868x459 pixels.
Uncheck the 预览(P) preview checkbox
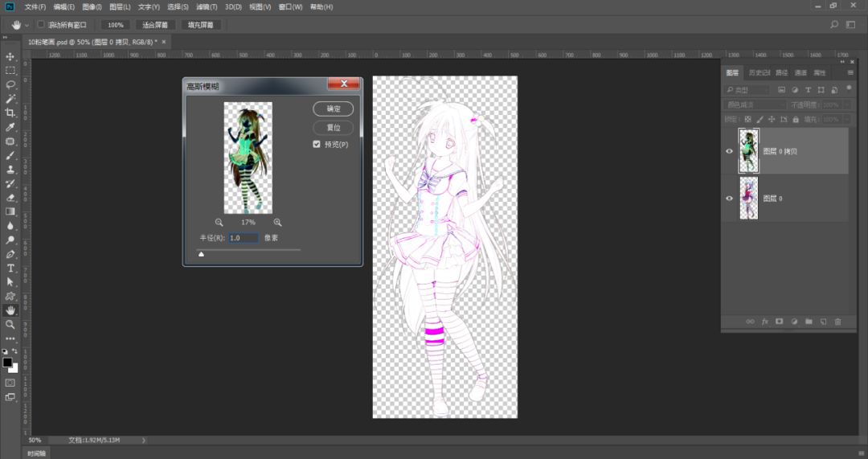[x=317, y=145]
